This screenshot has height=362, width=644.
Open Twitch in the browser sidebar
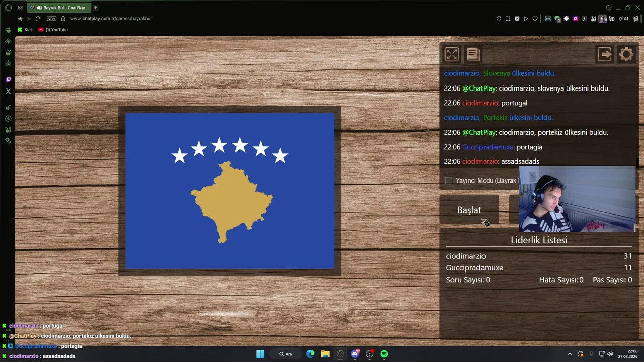pos(8,79)
